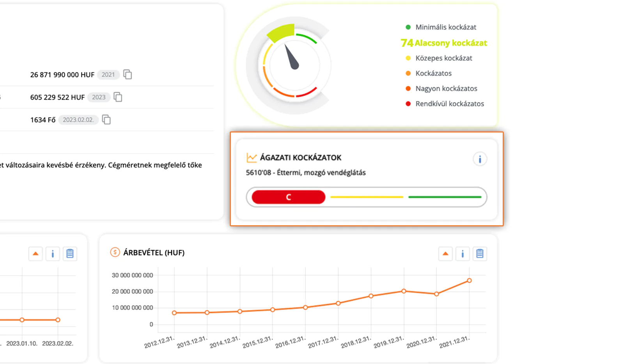Image resolution: width=624 pixels, height=364 pixels.
Task: Copy the 605 229 522 HUF value
Action: coord(118,97)
